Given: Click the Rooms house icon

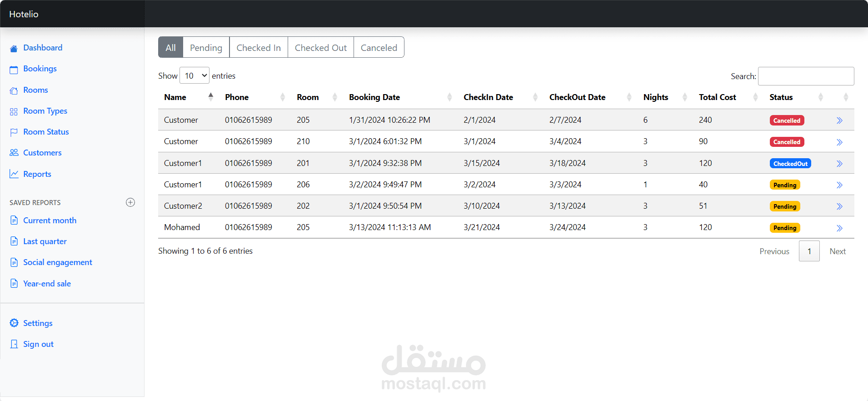Looking at the screenshot, I should point(14,90).
